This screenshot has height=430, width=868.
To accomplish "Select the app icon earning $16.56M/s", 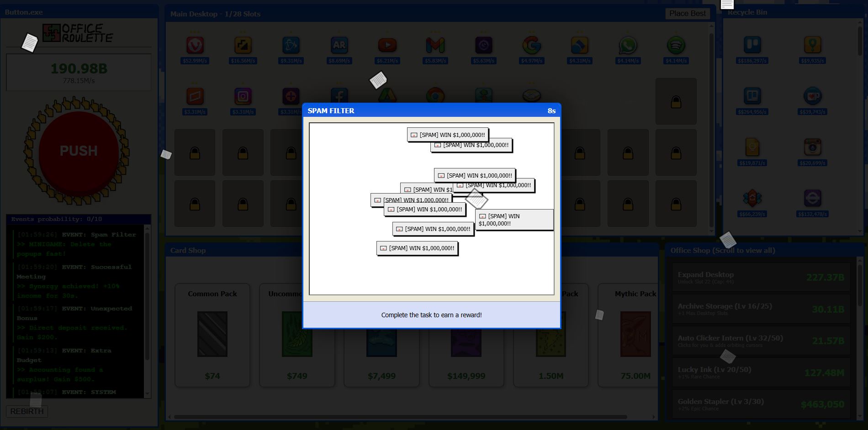I will coord(243,45).
